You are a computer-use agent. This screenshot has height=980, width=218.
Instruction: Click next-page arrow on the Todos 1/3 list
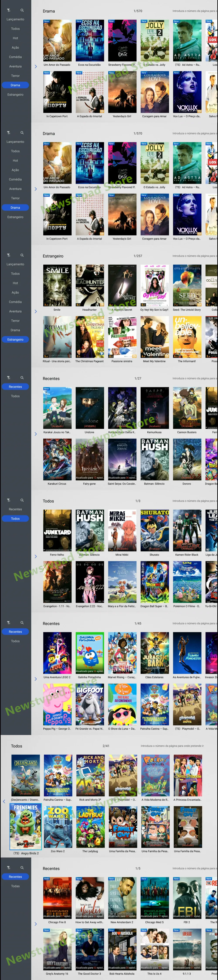(x=36, y=556)
